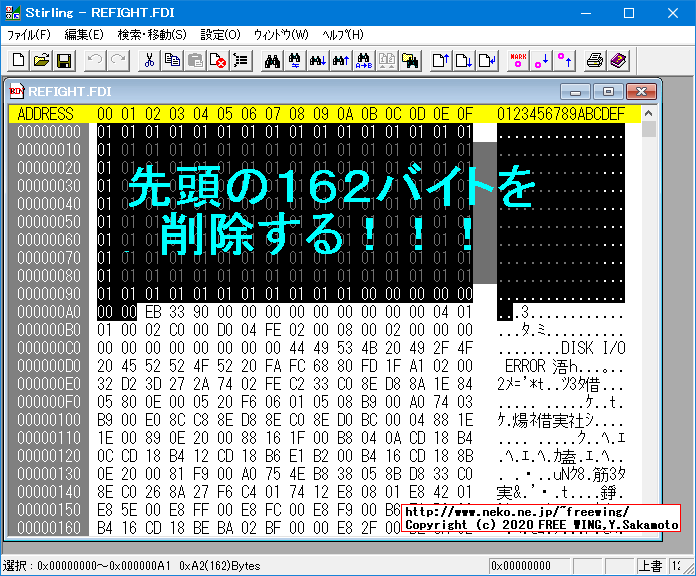Viewport: 696px width, 576px height.
Task: Open the ウィンドウ(W) menu
Action: pos(281,35)
